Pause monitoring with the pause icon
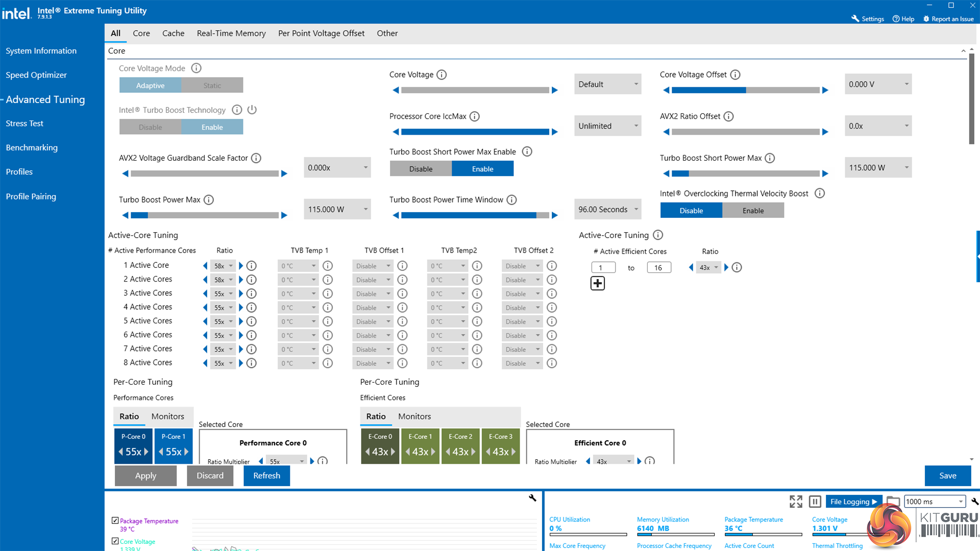Image resolution: width=980 pixels, height=551 pixels. [x=815, y=502]
